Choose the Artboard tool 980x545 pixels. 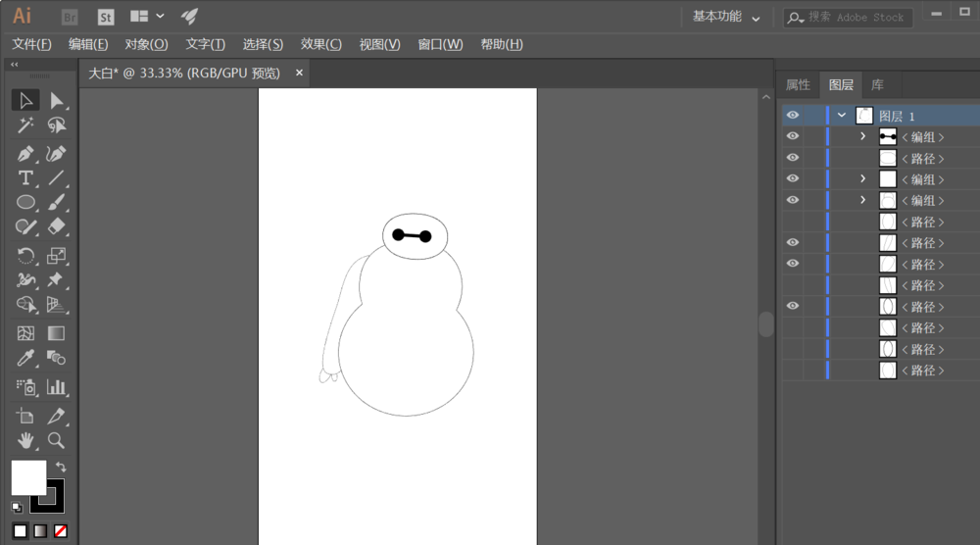25,417
